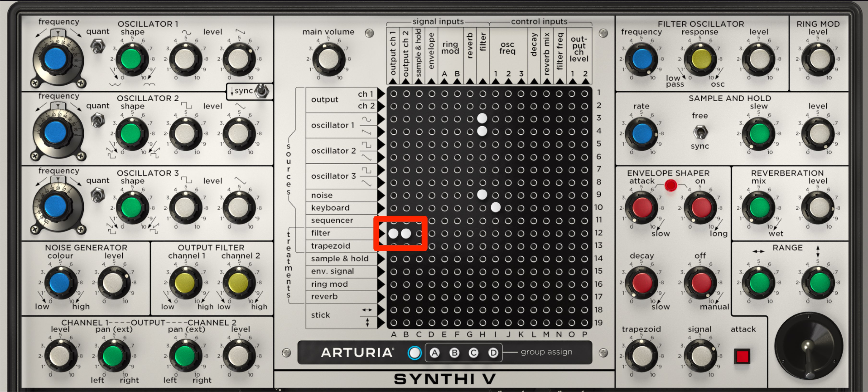Click Channel 1 output level knob
The height and width of the screenshot is (392, 868).
tap(60, 356)
